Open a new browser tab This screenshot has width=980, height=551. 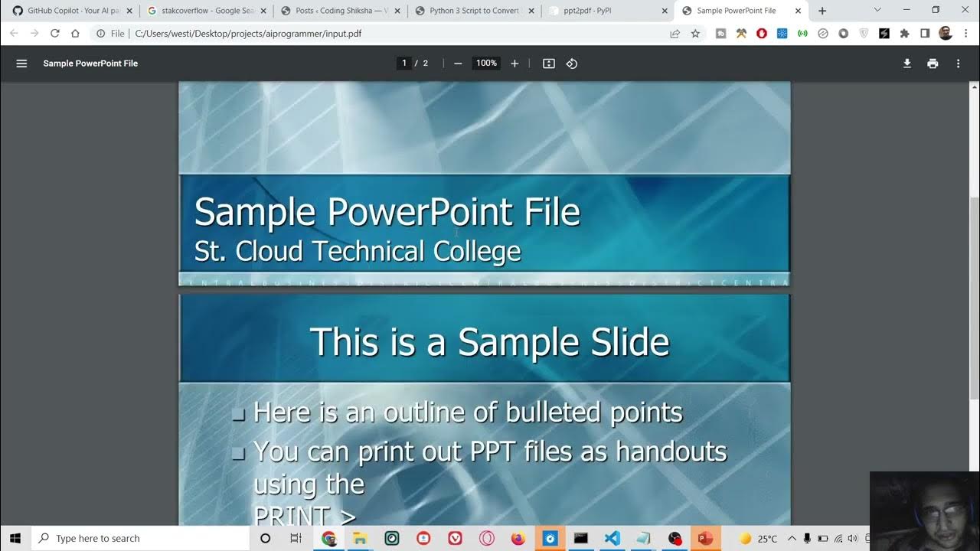point(822,11)
